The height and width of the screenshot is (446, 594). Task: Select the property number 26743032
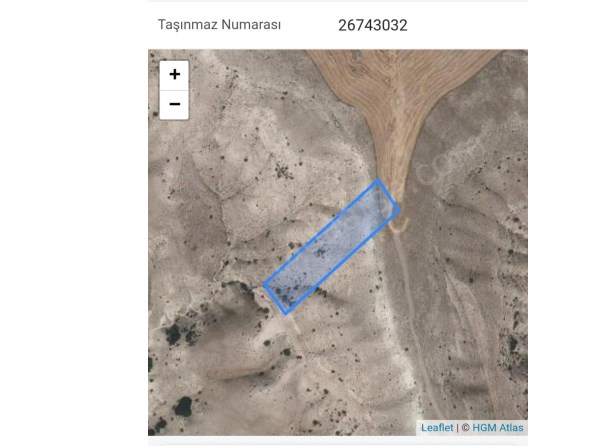[373, 25]
